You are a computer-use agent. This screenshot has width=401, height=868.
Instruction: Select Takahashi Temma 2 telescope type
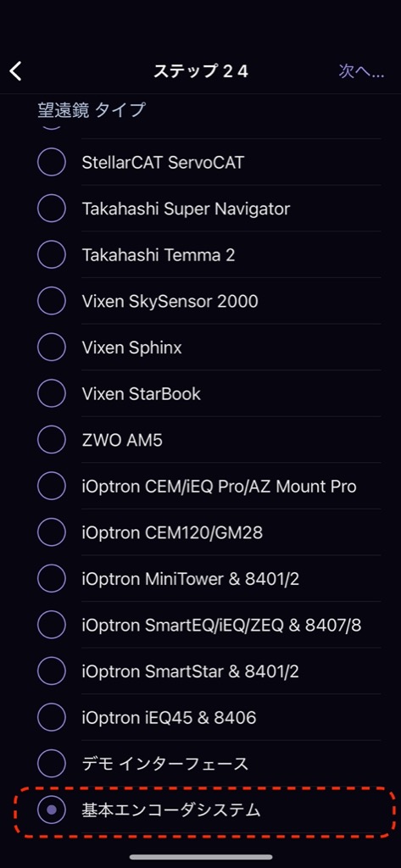(x=52, y=254)
